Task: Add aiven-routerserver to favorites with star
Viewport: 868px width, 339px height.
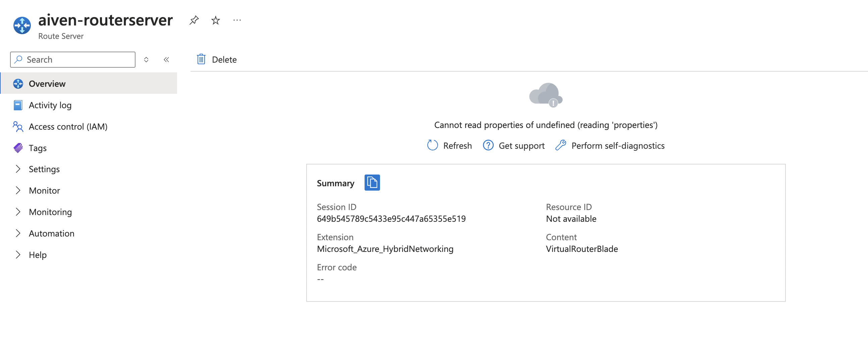Action: pos(216,20)
